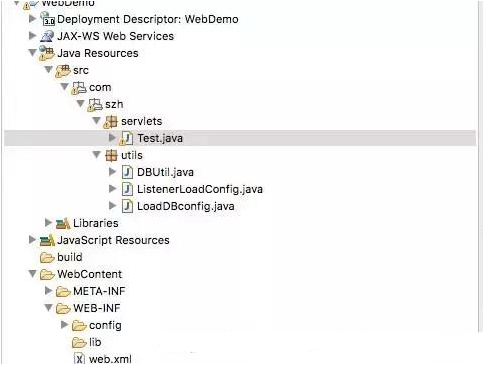Viewport: 483px width, 367px height.
Task: Collapse the Java Resources node
Action: tap(32, 52)
